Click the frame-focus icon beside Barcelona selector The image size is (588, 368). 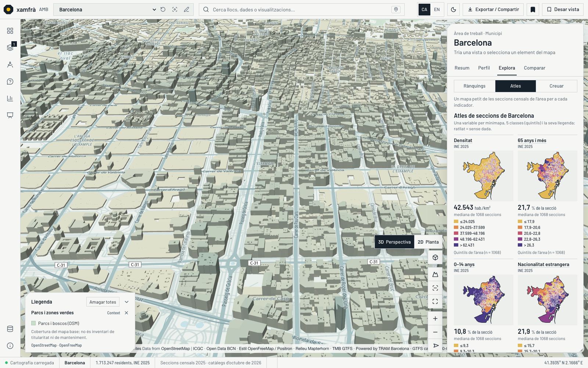[175, 10]
